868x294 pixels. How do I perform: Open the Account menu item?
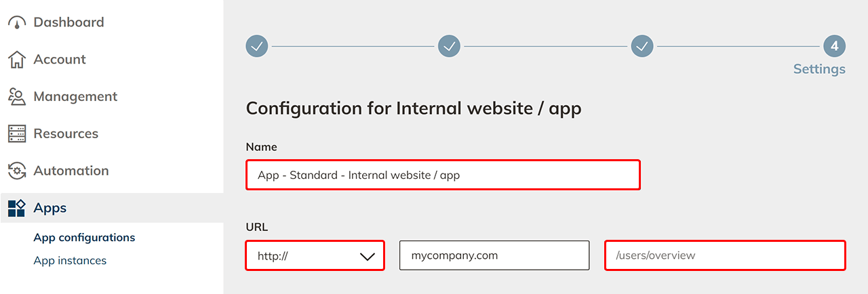[x=60, y=60]
